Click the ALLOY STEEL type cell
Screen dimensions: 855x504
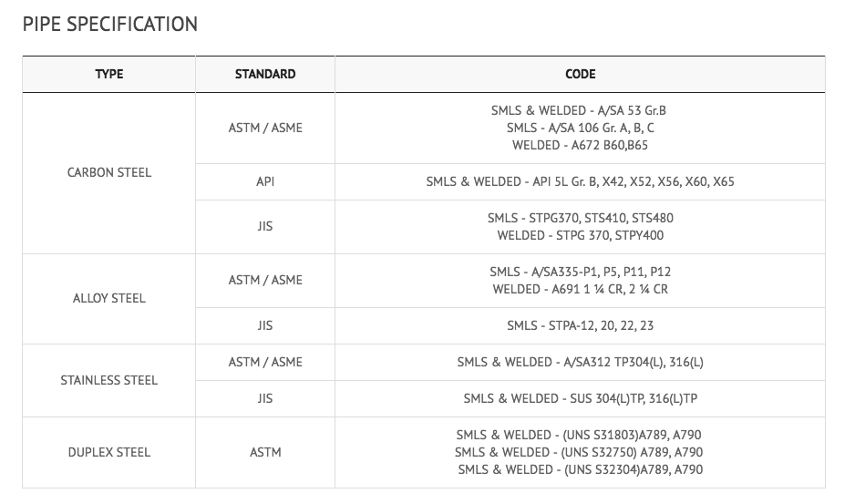point(109,298)
